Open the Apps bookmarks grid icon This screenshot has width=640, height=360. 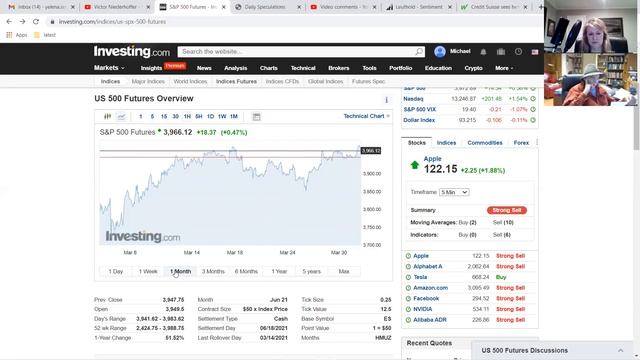(9, 35)
